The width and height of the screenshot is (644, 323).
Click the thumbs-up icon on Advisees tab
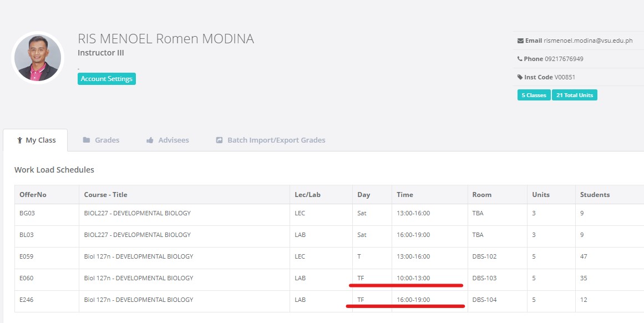point(150,140)
